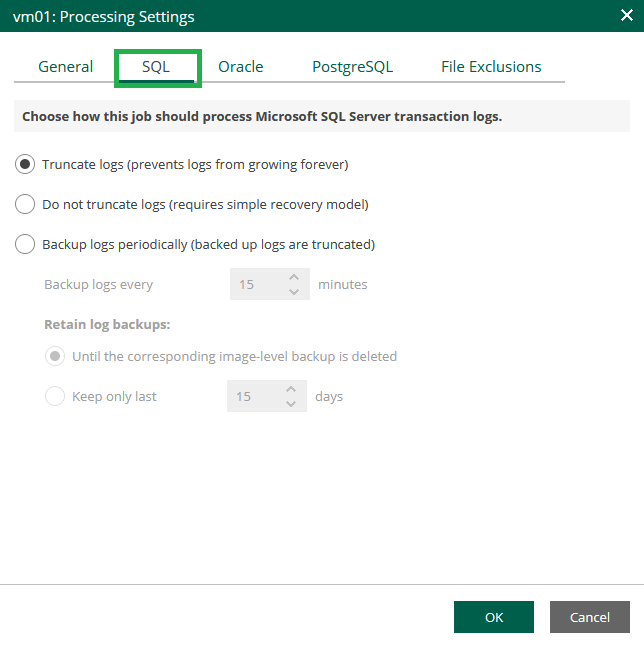
Task: Open the SQL tab
Action: click(156, 67)
